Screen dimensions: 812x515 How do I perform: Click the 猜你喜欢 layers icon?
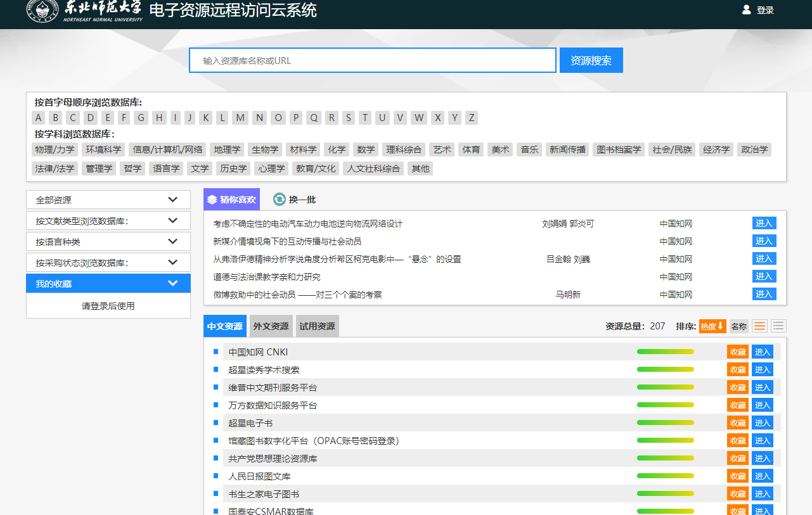click(x=212, y=200)
